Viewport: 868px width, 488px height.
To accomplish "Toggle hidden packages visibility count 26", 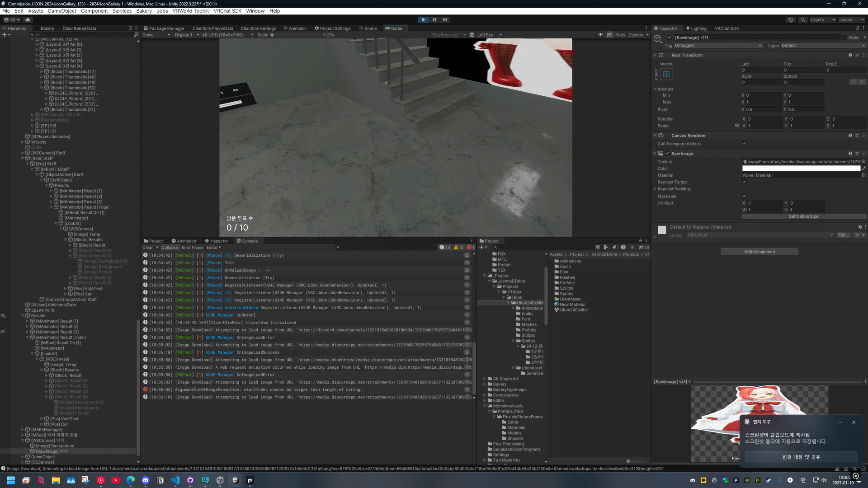I will (x=644, y=248).
